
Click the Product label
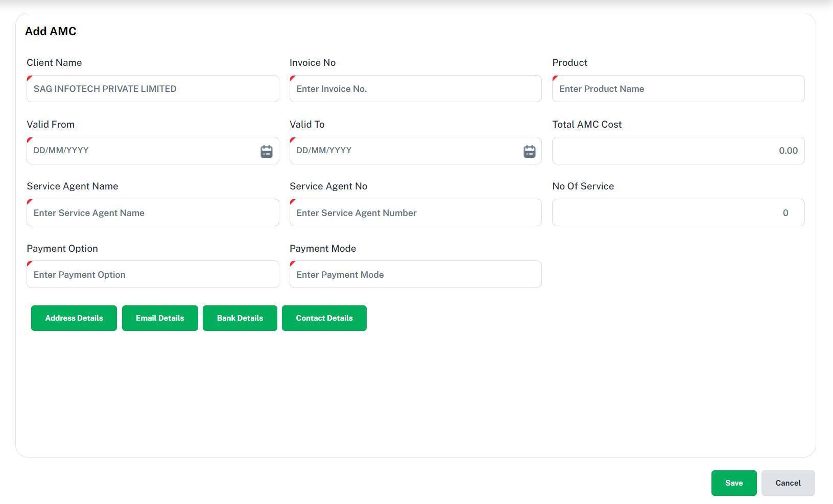pos(570,63)
